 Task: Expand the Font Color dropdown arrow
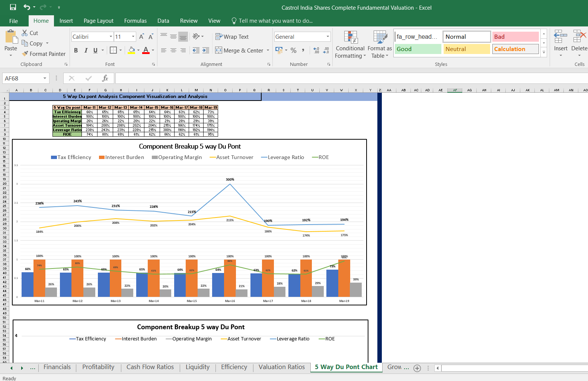coord(153,50)
